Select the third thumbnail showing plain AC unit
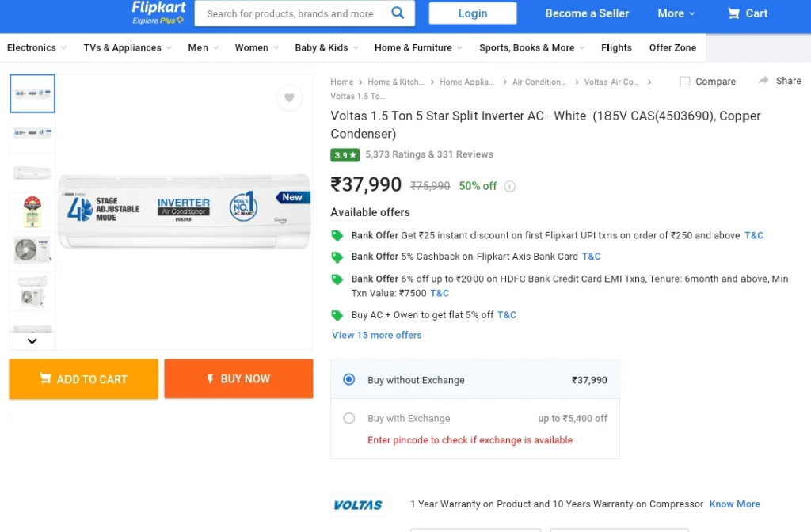Image resolution: width=811 pixels, height=532 pixels. pos(32,172)
